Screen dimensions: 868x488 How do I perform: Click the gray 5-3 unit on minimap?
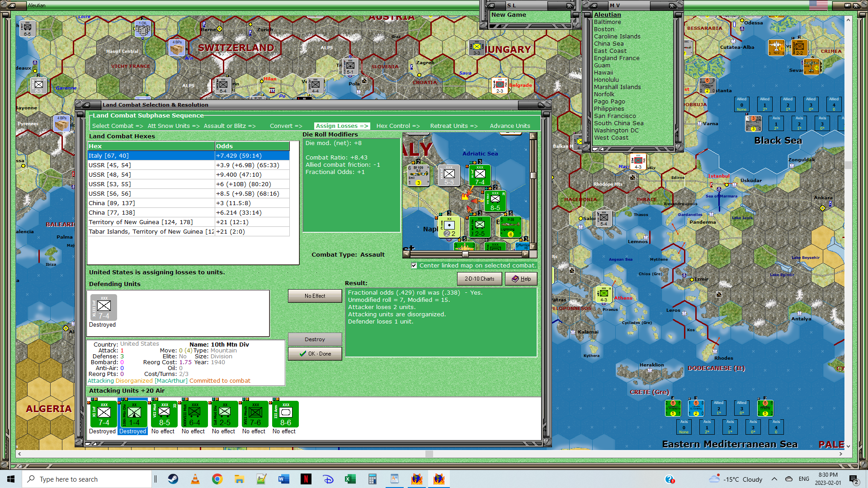pos(449,175)
